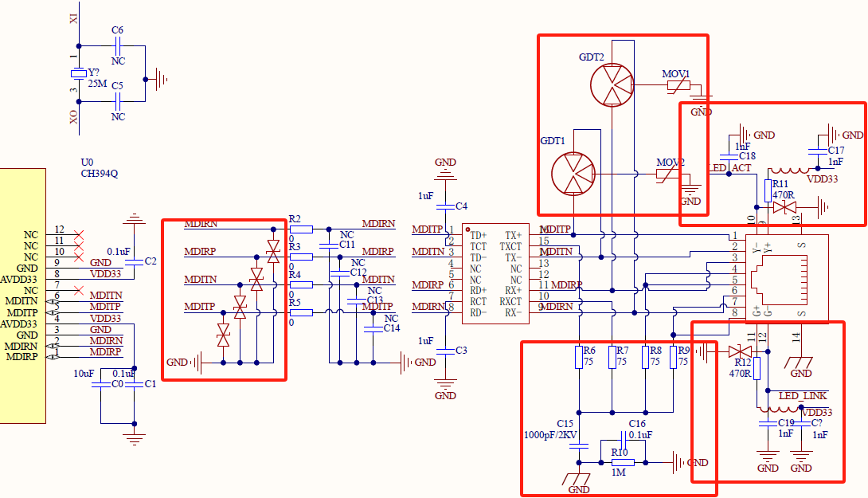Viewport: 868px width, 498px height.
Task: Click the CH394Q part name text
Action: point(99,174)
